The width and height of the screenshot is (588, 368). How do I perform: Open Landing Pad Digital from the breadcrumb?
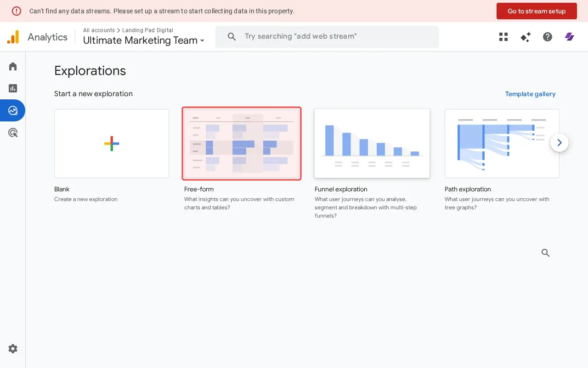pyautogui.click(x=148, y=30)
